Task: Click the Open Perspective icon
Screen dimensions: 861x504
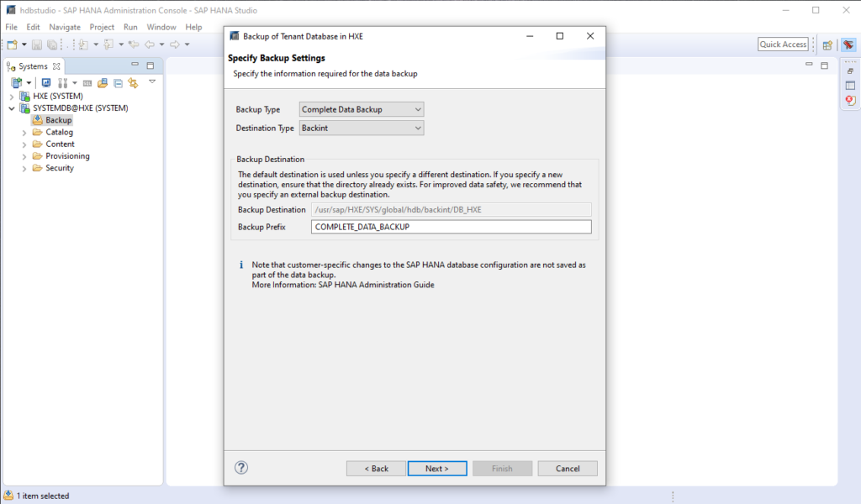Action: click(x=827, y=45)
